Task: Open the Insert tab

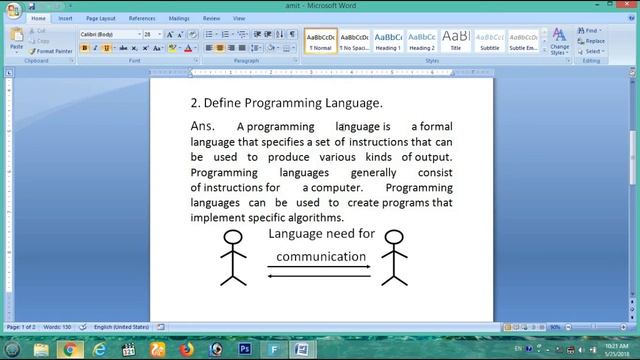Action: point(65,18)
